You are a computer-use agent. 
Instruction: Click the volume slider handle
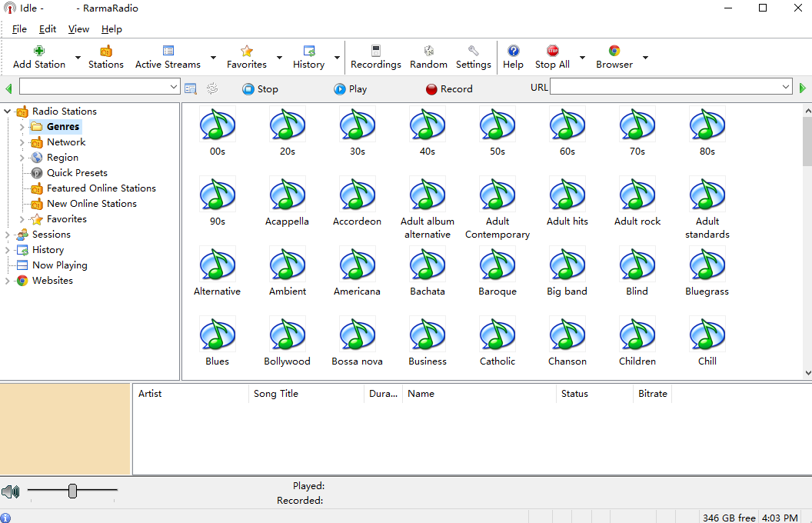pos(72,491)
